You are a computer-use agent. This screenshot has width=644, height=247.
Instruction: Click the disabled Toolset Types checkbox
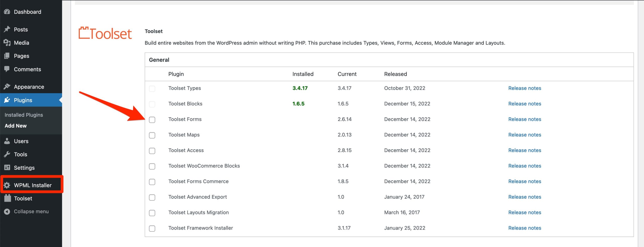point(152,89)
